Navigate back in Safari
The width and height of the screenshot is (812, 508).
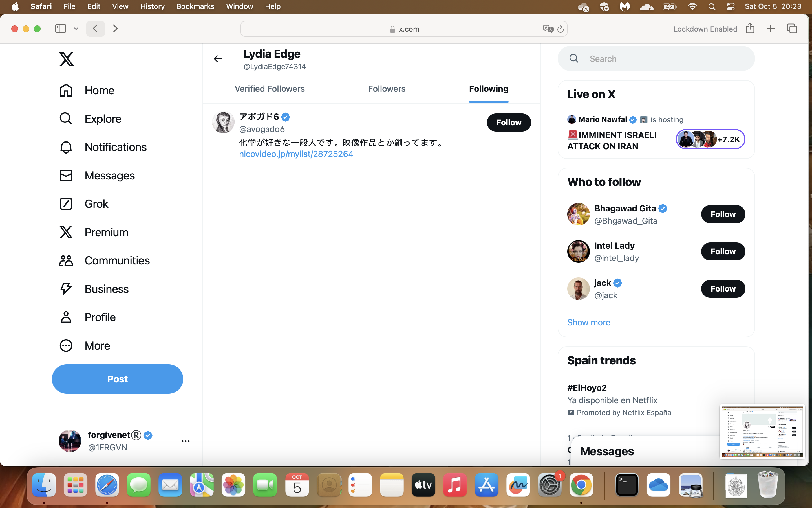point(95,29)
